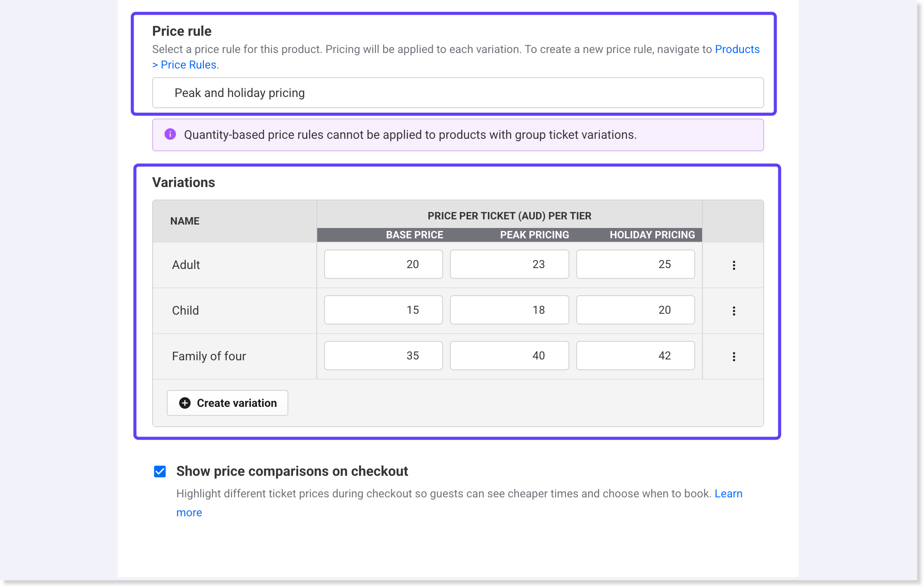Screen dimensions: 924x587
Task: Edit the Adult base price field
Action: (383, 264)
